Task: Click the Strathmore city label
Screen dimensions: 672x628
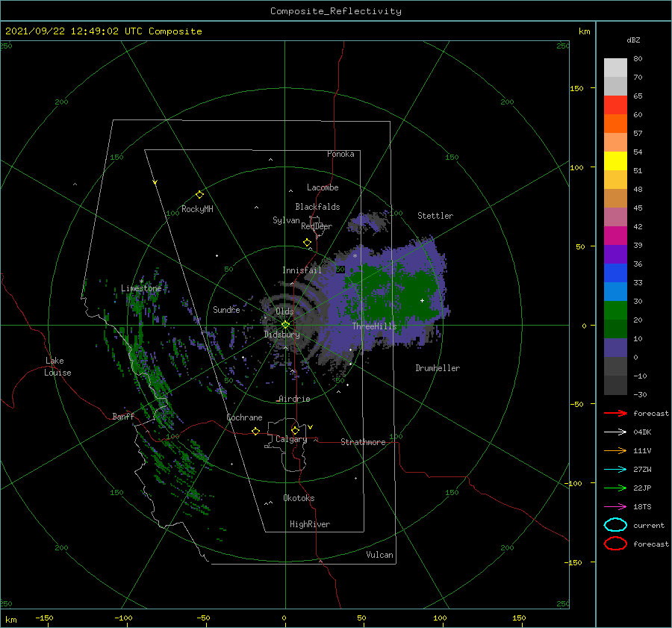Action: point(363,442)
